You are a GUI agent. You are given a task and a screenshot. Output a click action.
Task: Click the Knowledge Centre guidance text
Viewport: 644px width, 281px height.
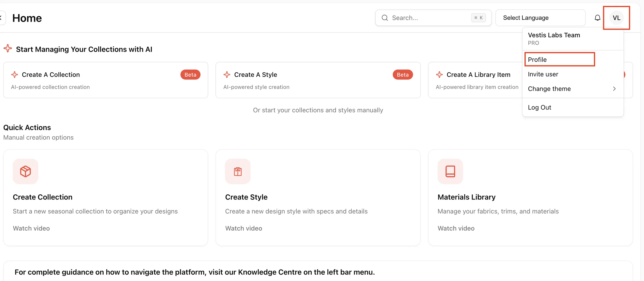(x=195, y=272)
